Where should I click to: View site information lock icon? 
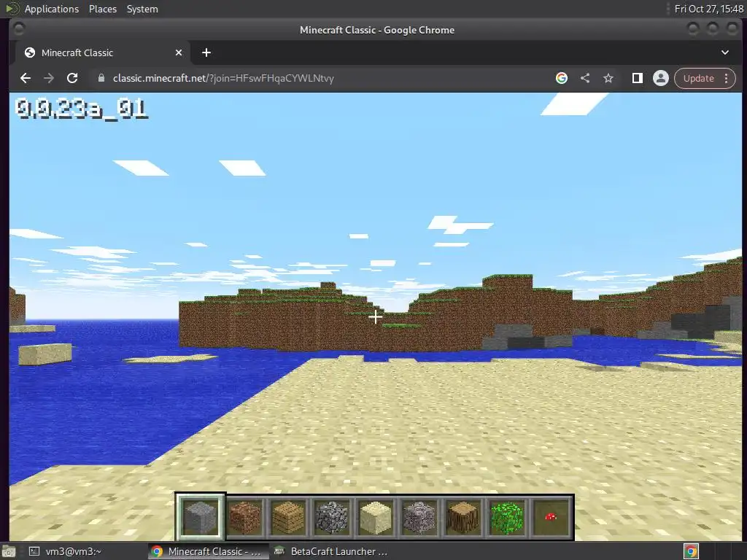[101, 78]
